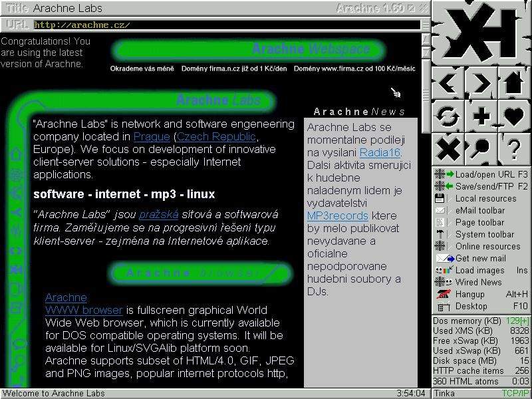The height and width of the screenshot is (399, 532).
Task: Open the hotlist with heart icon
Action: pos(514,116)
